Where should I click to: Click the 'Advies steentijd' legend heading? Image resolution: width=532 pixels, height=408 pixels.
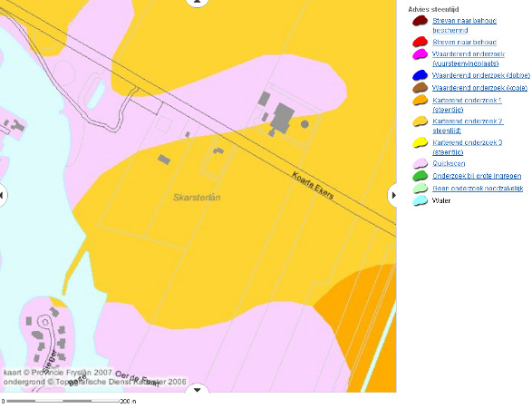tap(433, 9)
